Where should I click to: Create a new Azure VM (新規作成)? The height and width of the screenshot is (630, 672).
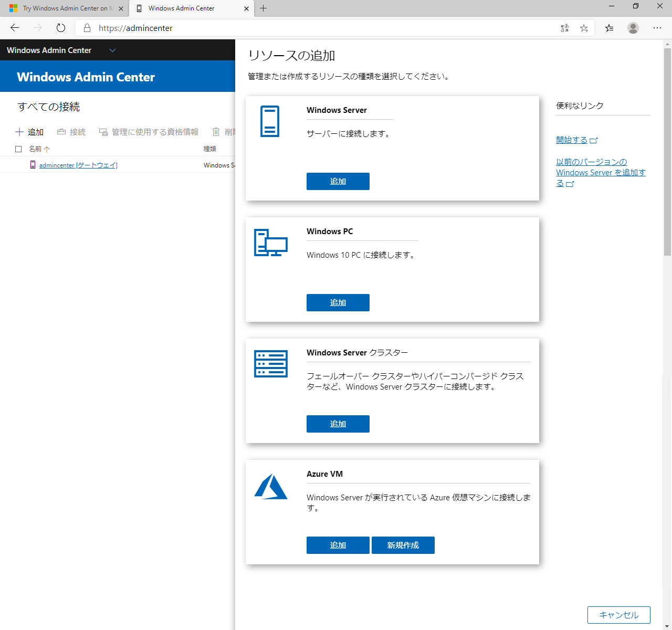403,545
